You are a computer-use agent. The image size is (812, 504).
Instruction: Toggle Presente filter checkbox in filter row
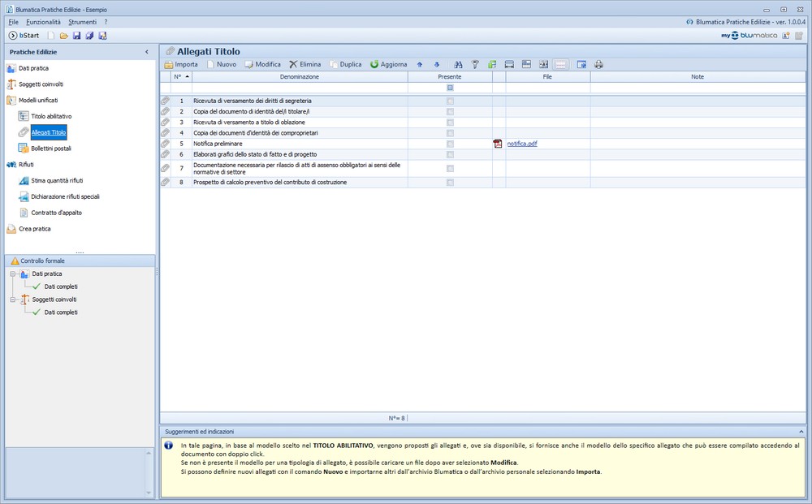(450, 88)
